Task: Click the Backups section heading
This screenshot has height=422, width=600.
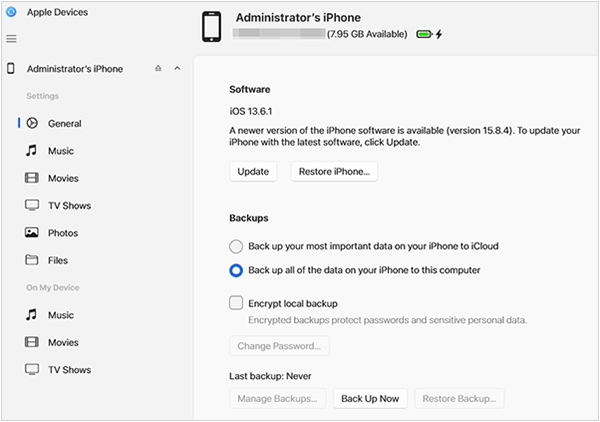Action: tap(249, 218)
